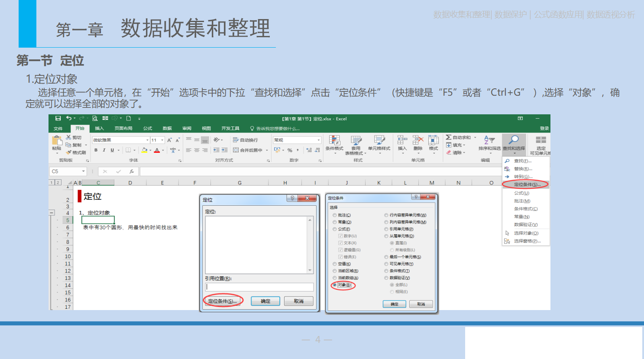Click Align Left icon

point(188,150)
